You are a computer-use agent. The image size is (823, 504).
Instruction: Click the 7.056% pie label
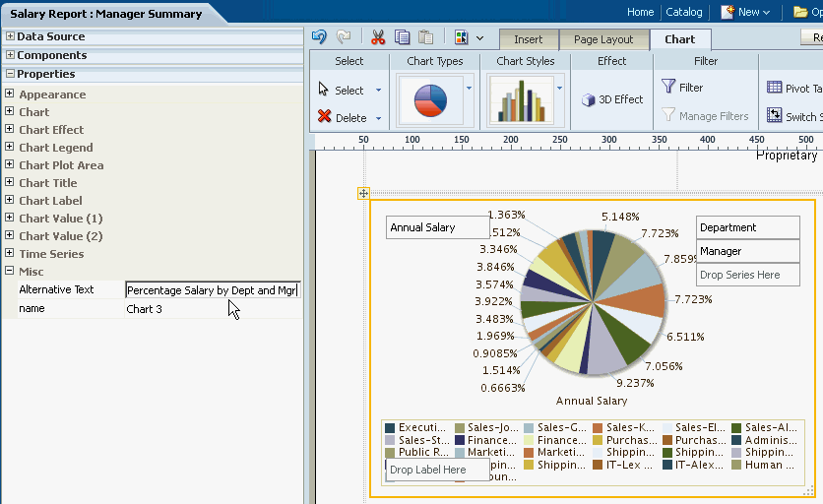point(664,366)
